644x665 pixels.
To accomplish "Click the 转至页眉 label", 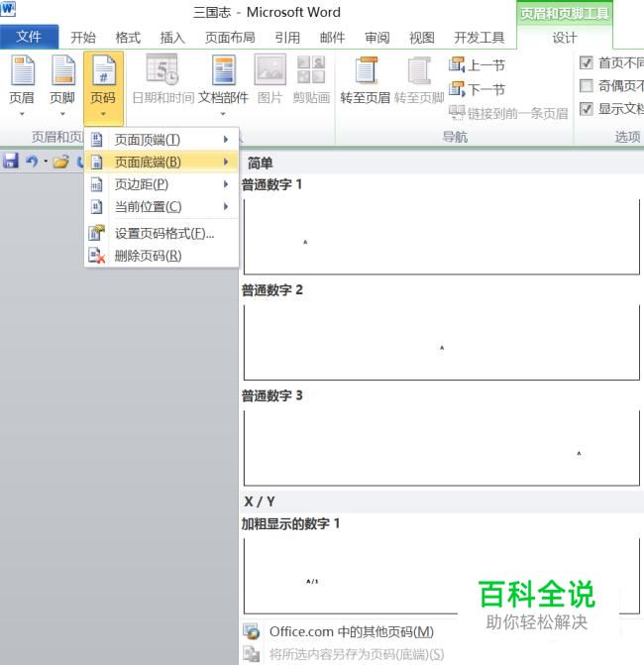I will 365,97.
